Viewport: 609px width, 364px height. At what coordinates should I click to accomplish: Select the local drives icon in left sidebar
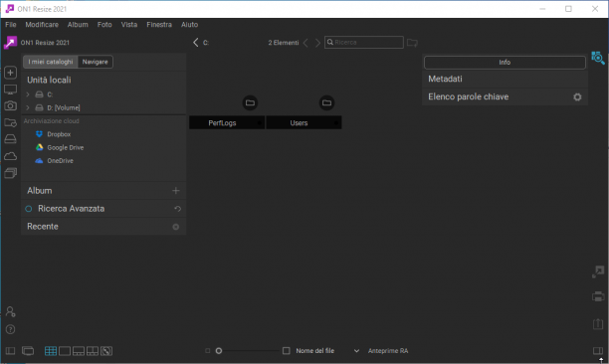(x=11, y=139)
